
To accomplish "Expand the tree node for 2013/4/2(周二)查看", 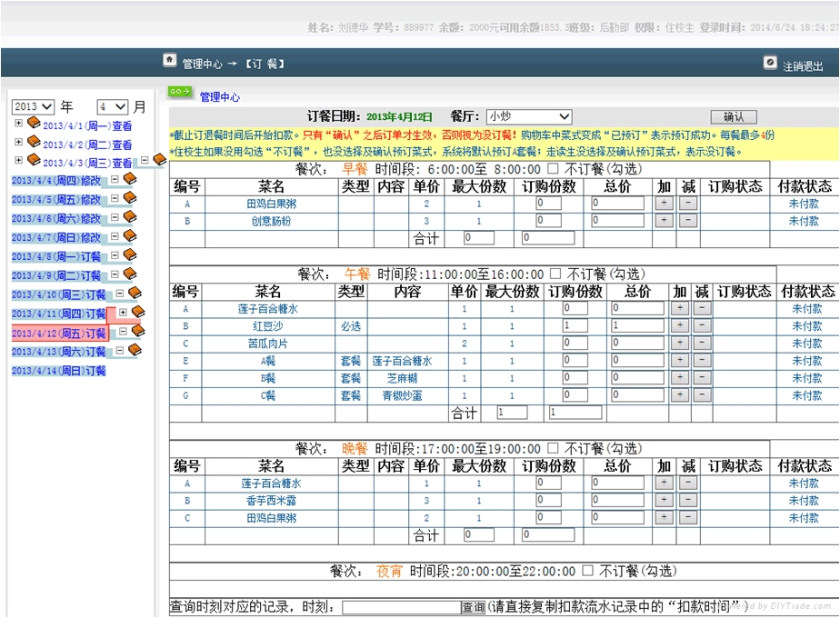I will [19, 142].
